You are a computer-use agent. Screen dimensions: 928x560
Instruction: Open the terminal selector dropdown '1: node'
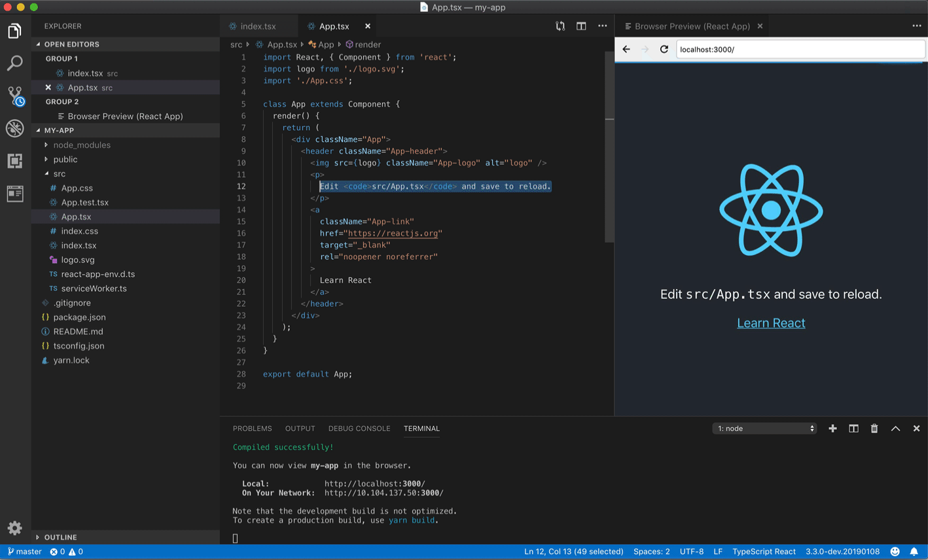point(764,429)
